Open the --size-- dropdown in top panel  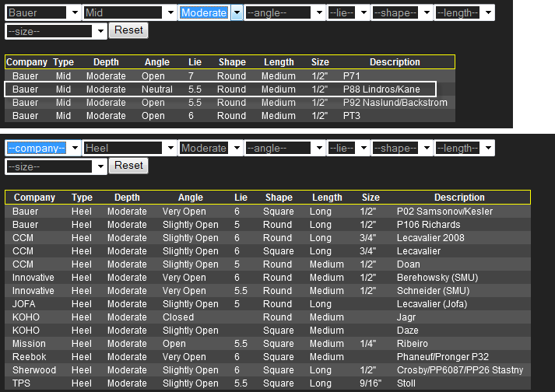click(x=56, y=31)
